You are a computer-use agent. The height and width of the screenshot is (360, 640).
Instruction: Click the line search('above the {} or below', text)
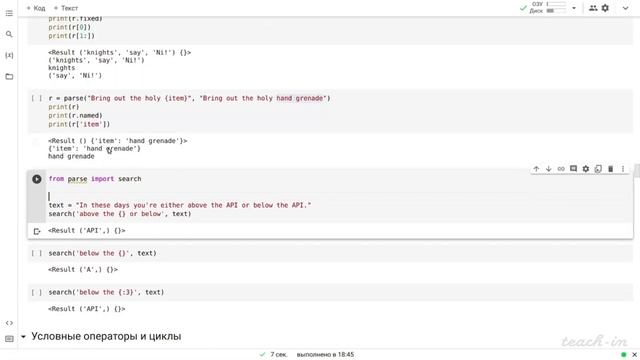point(120,214)
